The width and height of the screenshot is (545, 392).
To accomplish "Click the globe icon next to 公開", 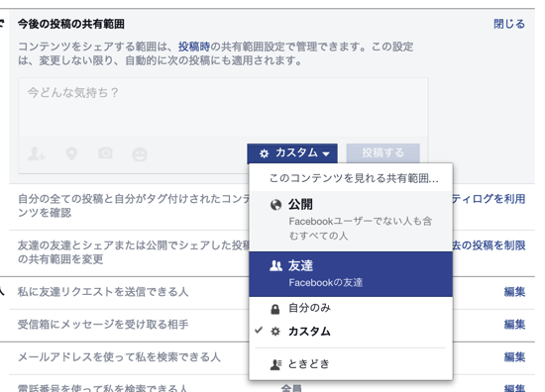I will point(275,205).
